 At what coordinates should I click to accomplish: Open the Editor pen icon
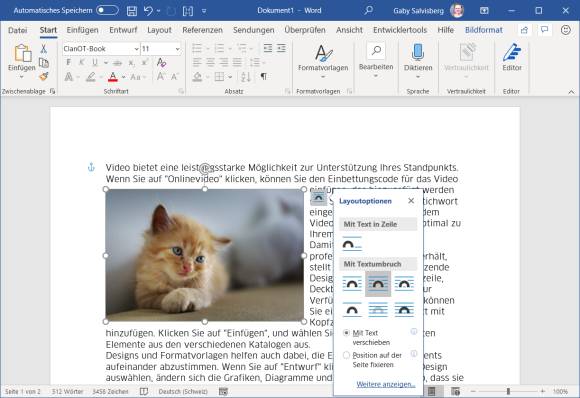(512, 52)
